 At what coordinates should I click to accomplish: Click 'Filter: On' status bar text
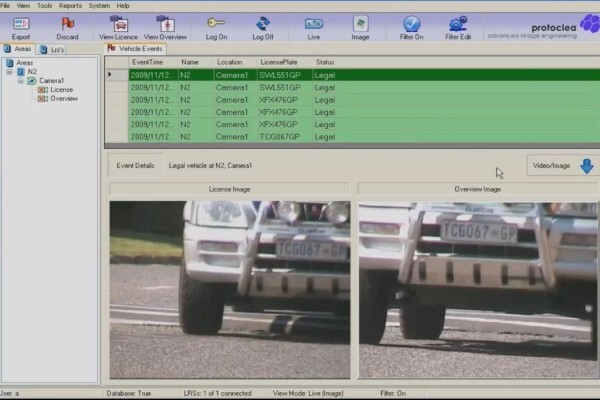tap(393, 393)
